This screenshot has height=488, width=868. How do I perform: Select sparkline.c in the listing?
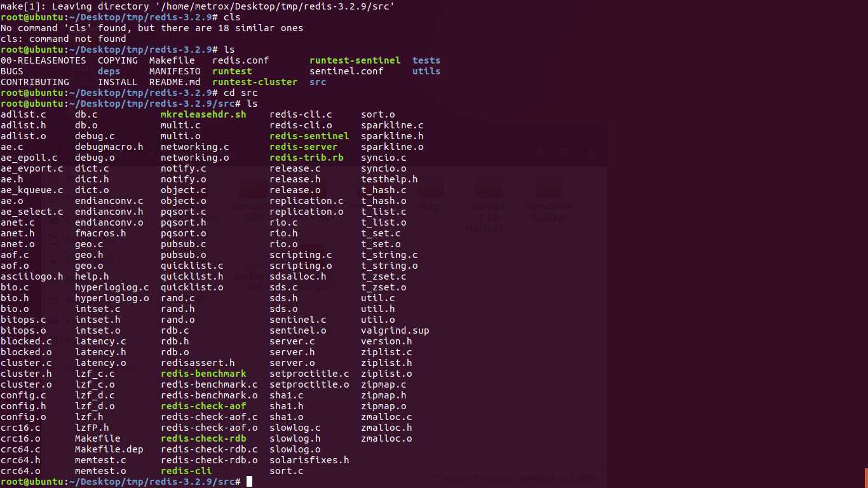click(x=392, y=125)
